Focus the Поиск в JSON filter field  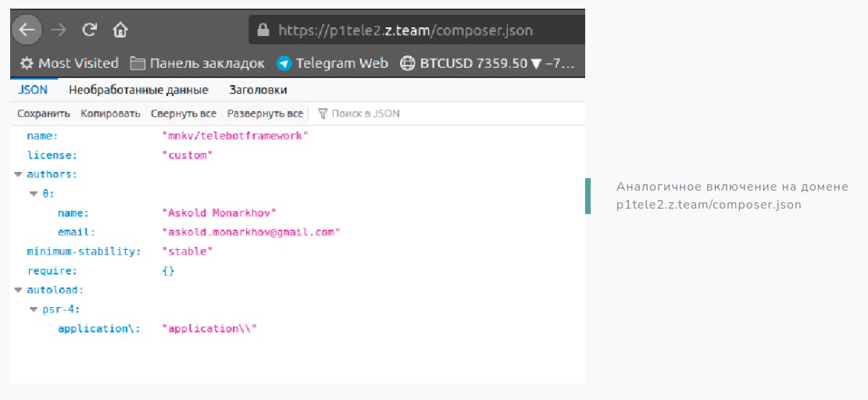click(366, 113)
